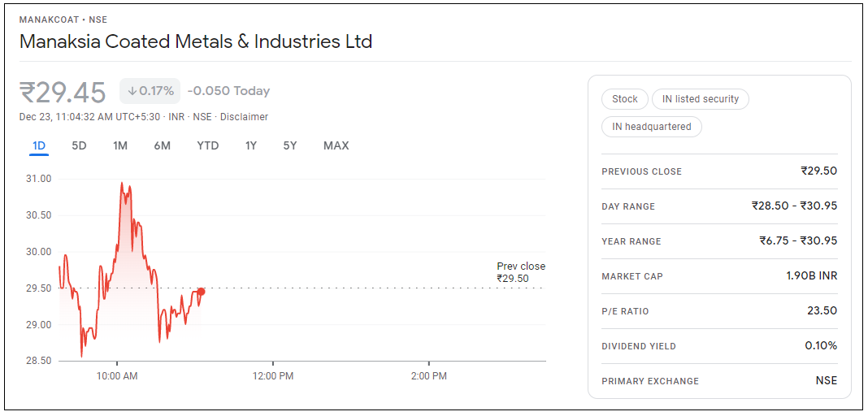The width and height of the screenshot is (868, 416).
Task: Click the DAY RANGE row label
Action: (628, 206)
